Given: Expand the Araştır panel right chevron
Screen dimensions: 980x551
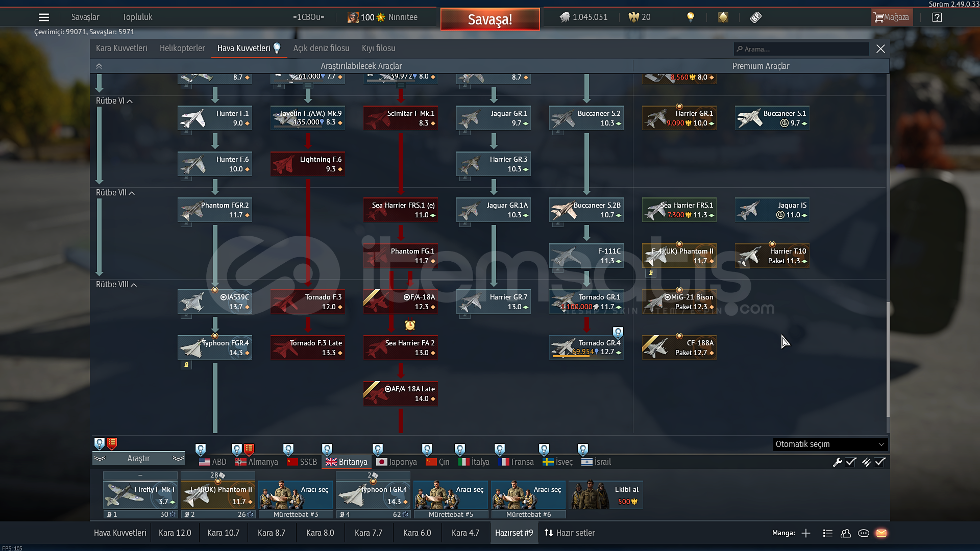Looking at the screenshot, I should coord(178,459).
